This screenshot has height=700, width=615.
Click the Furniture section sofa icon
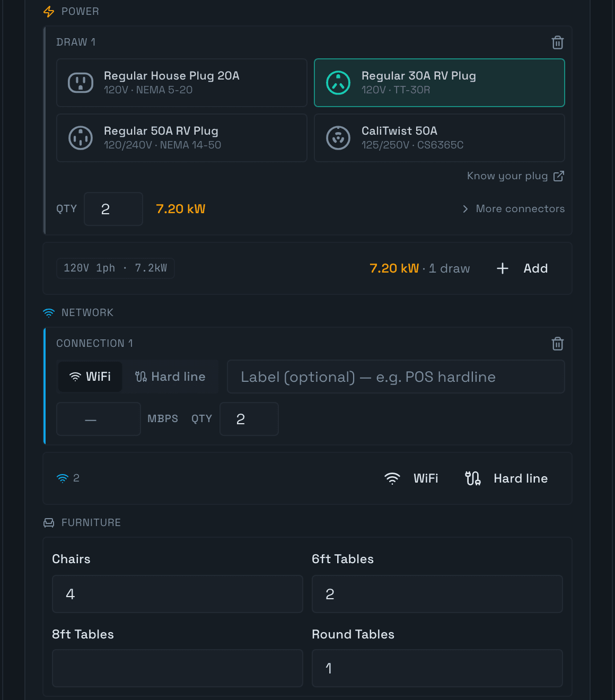point(49,523)
